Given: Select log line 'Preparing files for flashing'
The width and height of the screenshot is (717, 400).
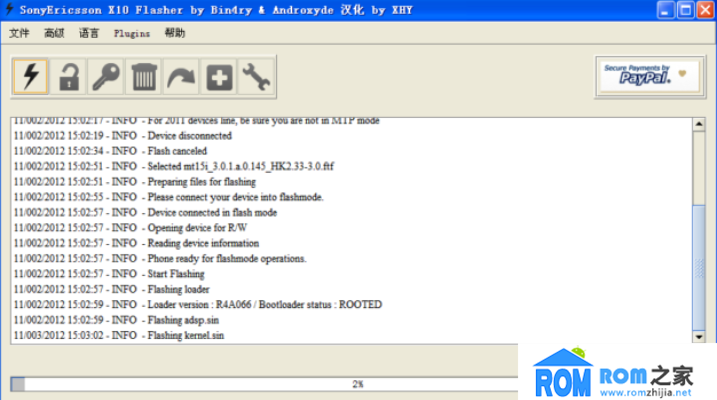Looking at the screenshot, I should 134,182.
